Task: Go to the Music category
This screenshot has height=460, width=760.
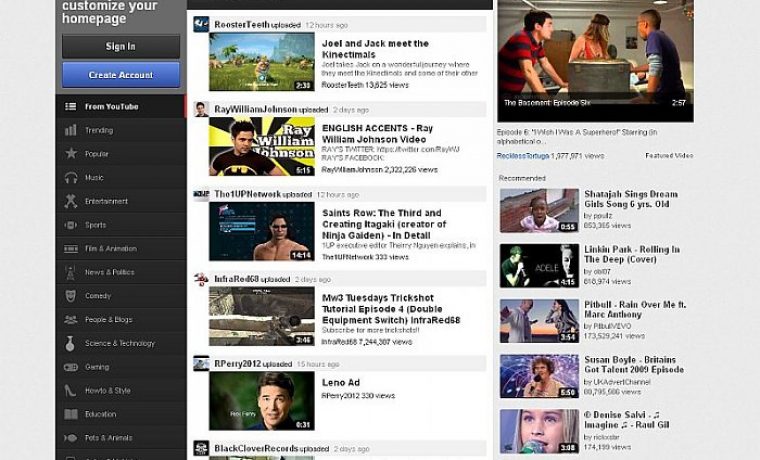Action: [x=121, y=177]
